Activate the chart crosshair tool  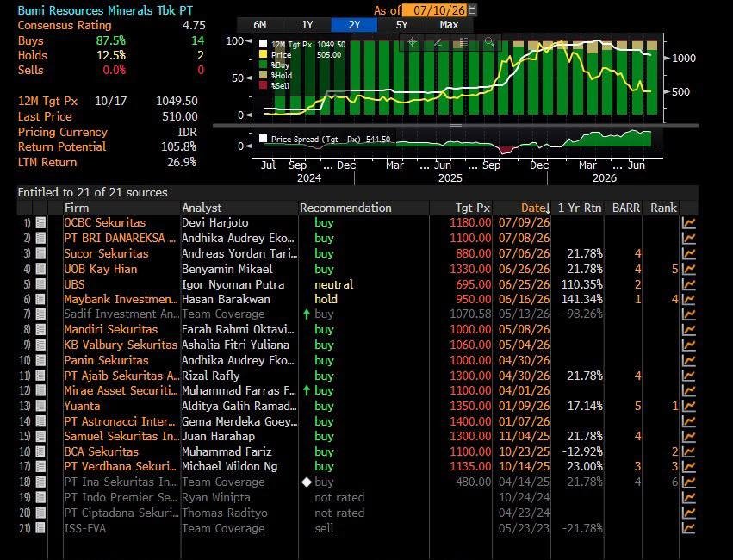tap(413, 42)
